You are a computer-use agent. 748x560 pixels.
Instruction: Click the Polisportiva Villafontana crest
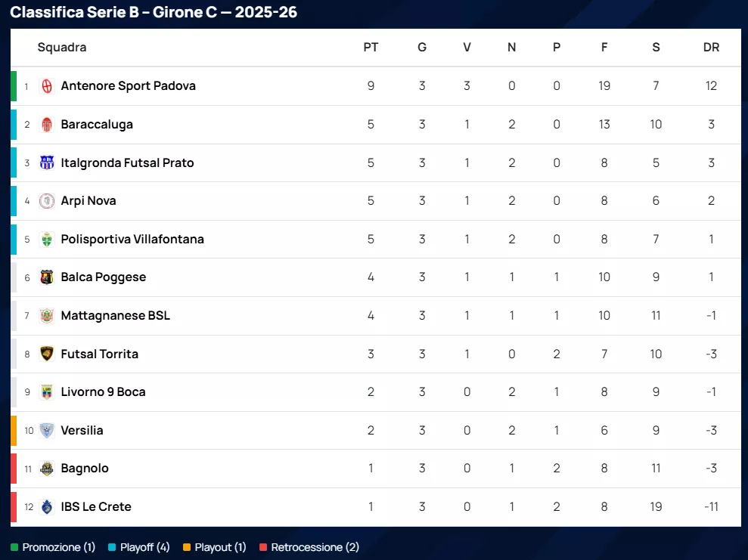[47, 240]
